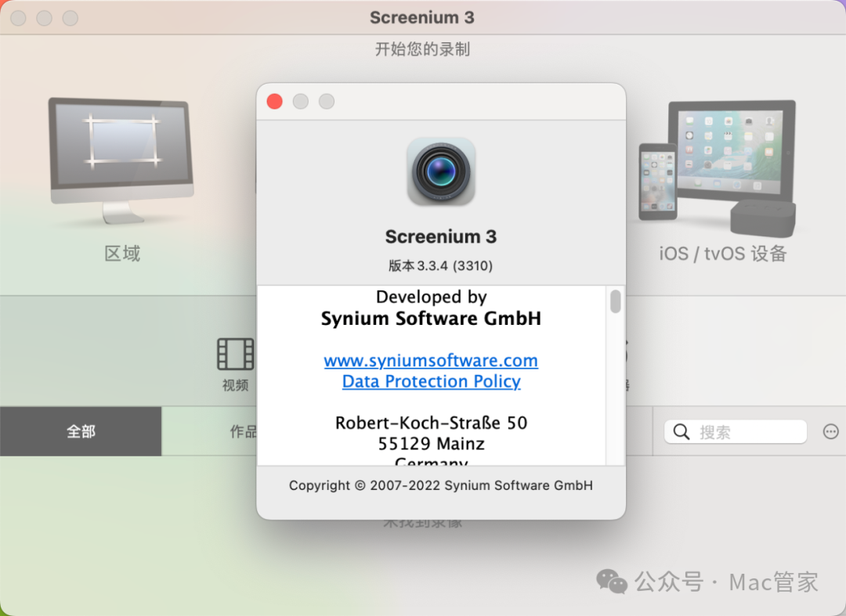Click the About dialog scrollbar thumb
This screenshot has height=616, width=846.
click(x=615, y=301)
